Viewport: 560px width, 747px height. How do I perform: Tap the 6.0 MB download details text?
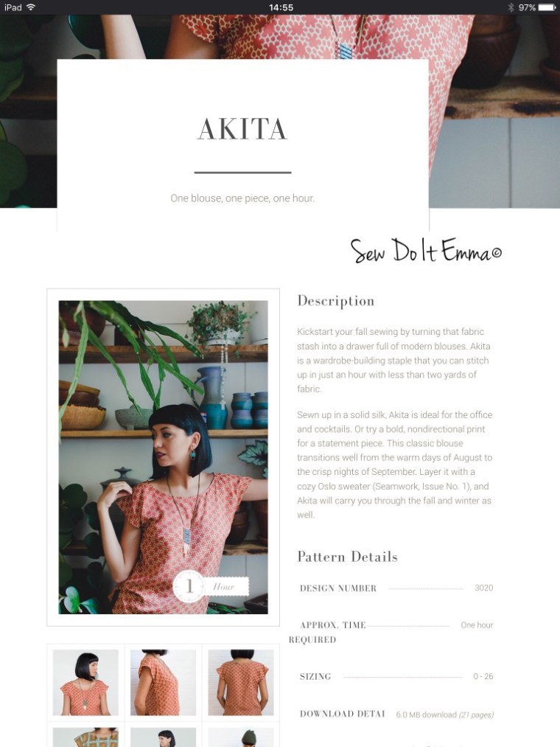[445, 715]
